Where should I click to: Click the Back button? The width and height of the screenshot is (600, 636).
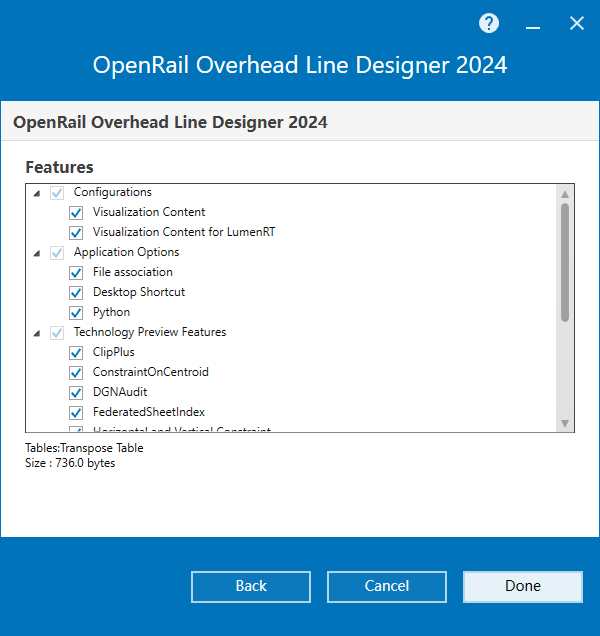[251, 587]
